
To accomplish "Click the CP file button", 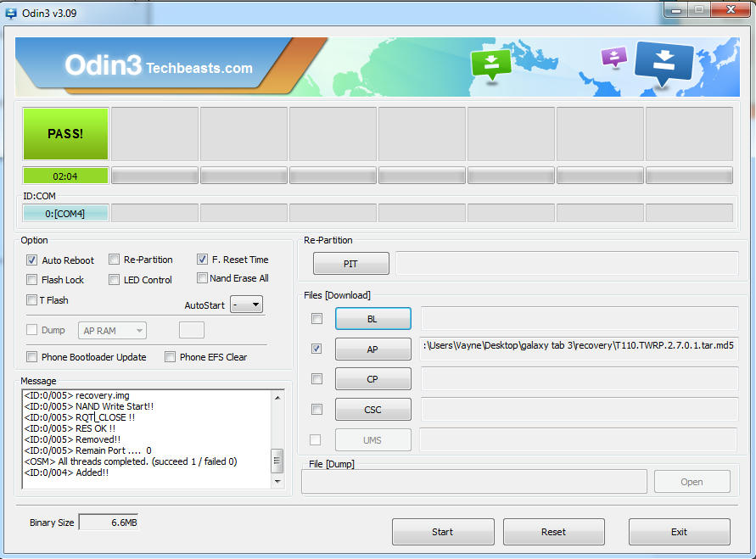I will tap(373, 379).
